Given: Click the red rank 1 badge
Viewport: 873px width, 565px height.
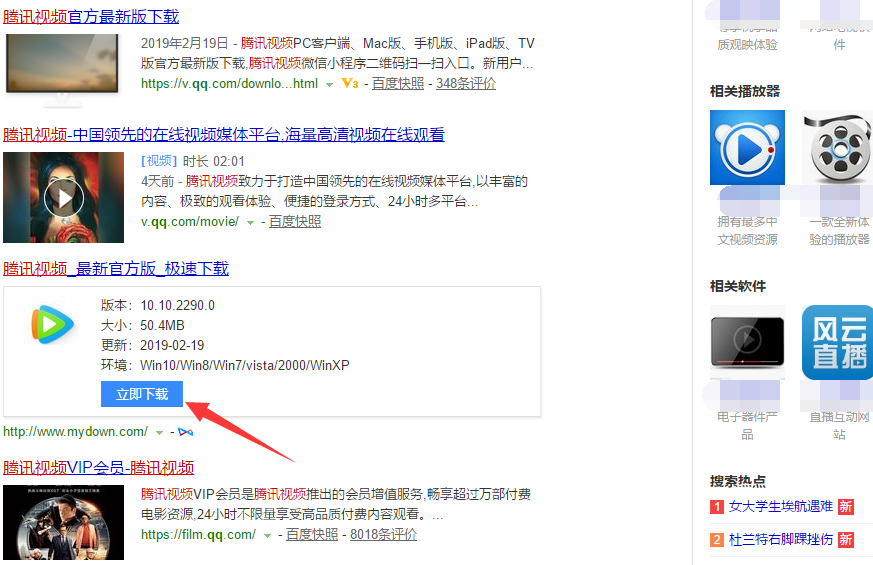Looking at the screenshot, I should point(717,507).
